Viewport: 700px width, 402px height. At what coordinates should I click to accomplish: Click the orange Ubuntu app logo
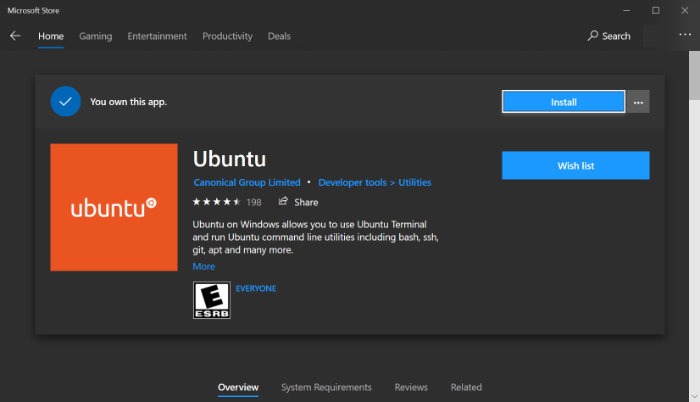(114, 207)
